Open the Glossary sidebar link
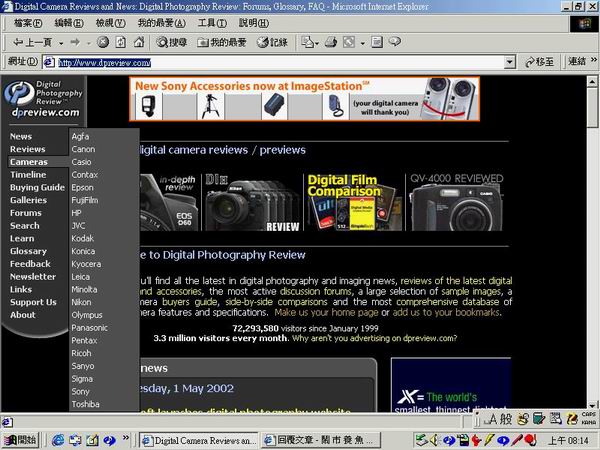600x450 pixels. click(28, 251)
